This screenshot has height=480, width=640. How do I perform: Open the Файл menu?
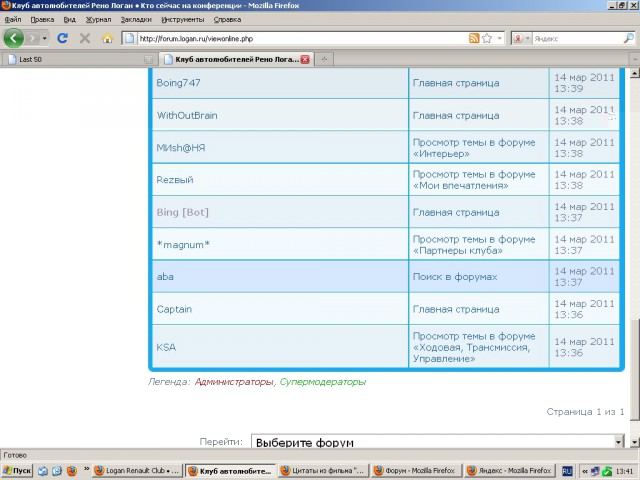tap(13, 20)
